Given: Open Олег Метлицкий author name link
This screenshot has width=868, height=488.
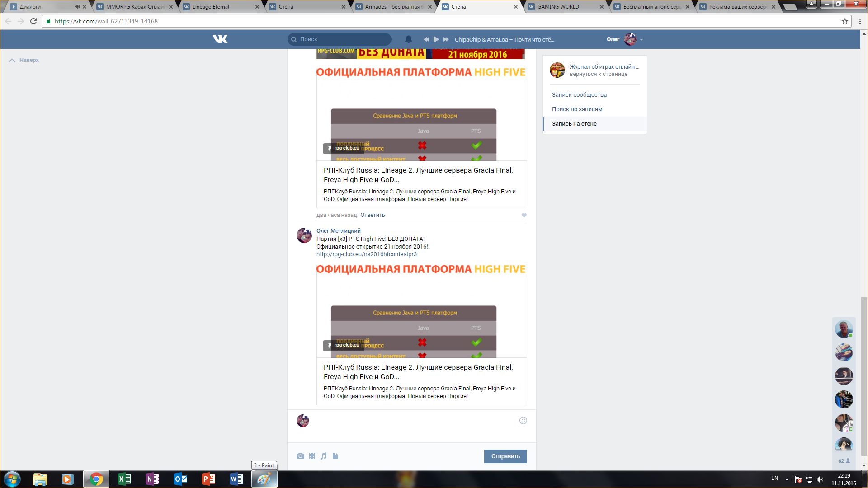Looking at the screenshot, I should pos(338,231).
